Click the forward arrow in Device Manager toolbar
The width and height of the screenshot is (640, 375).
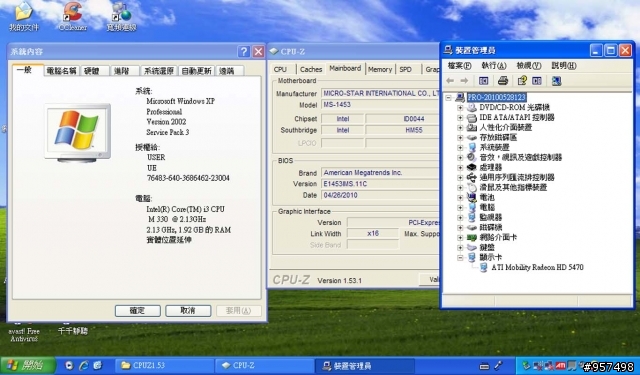point(464,81)
